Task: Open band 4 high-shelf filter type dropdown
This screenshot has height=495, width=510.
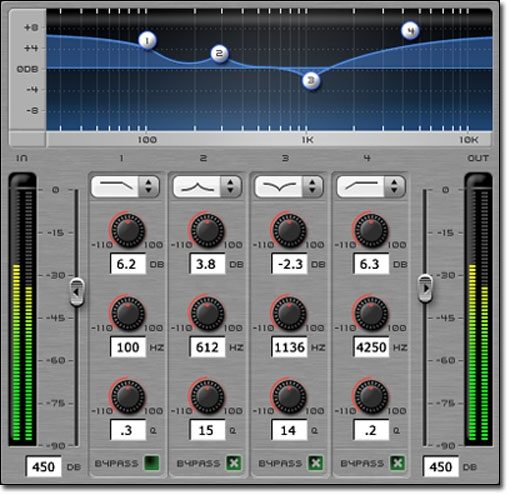Action: coord(371,186)
